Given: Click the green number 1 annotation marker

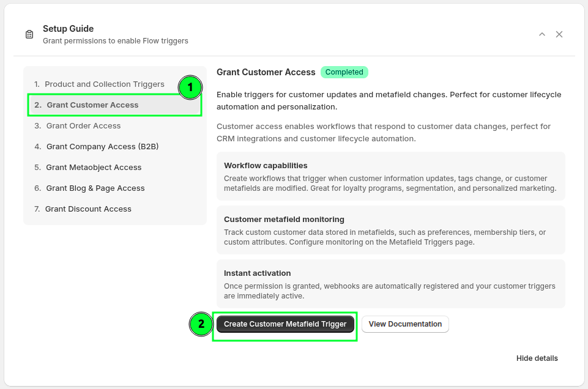Looking at the screenshot, I should 190,87.
